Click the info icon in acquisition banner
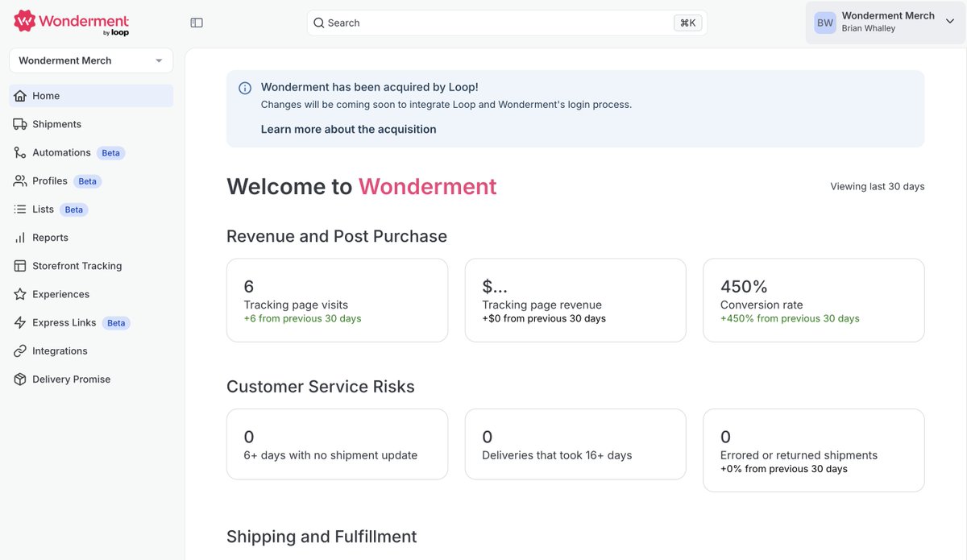 245,88
